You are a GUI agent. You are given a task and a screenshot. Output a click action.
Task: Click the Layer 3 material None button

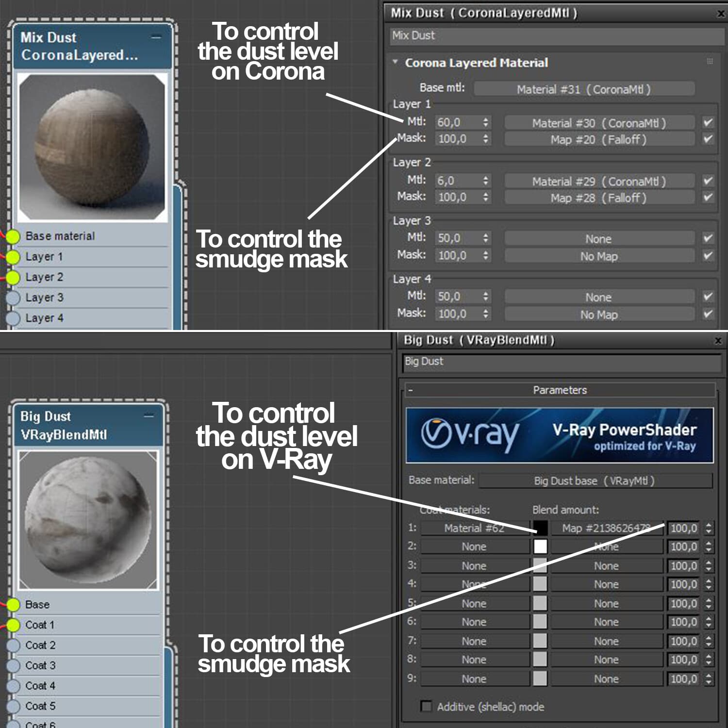[599, 239]
